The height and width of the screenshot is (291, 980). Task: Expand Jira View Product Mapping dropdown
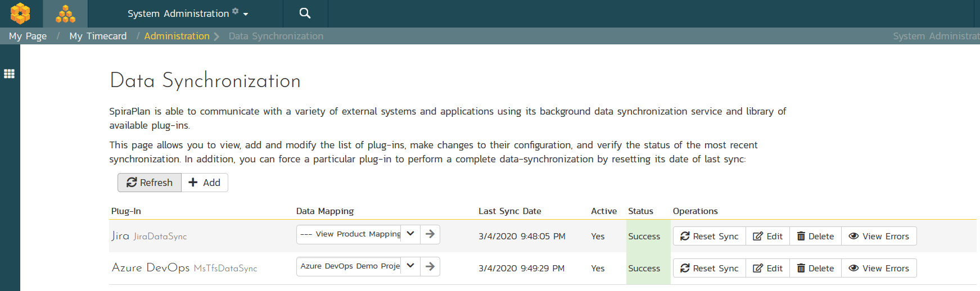tap(410, 234)
